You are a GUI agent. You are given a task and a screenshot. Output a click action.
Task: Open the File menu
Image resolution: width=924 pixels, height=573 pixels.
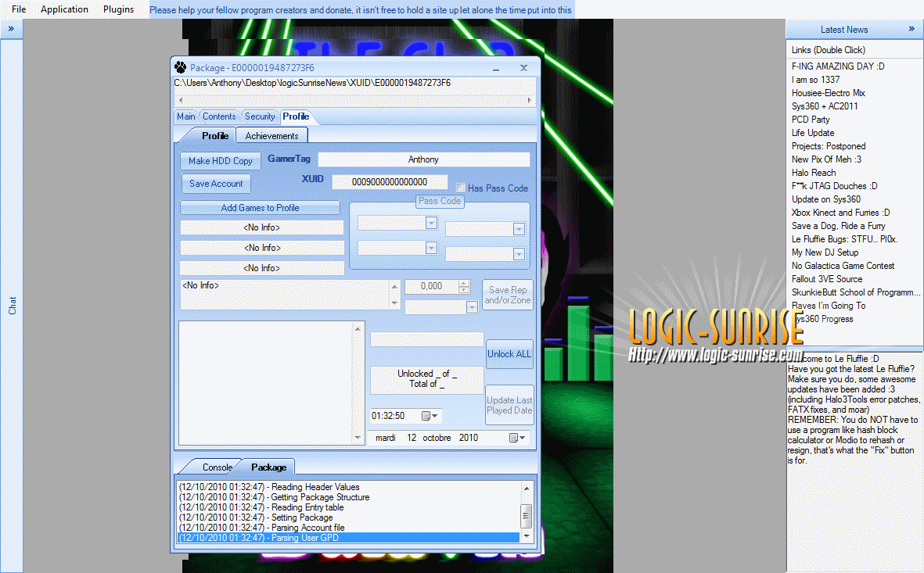click(19, 9)
